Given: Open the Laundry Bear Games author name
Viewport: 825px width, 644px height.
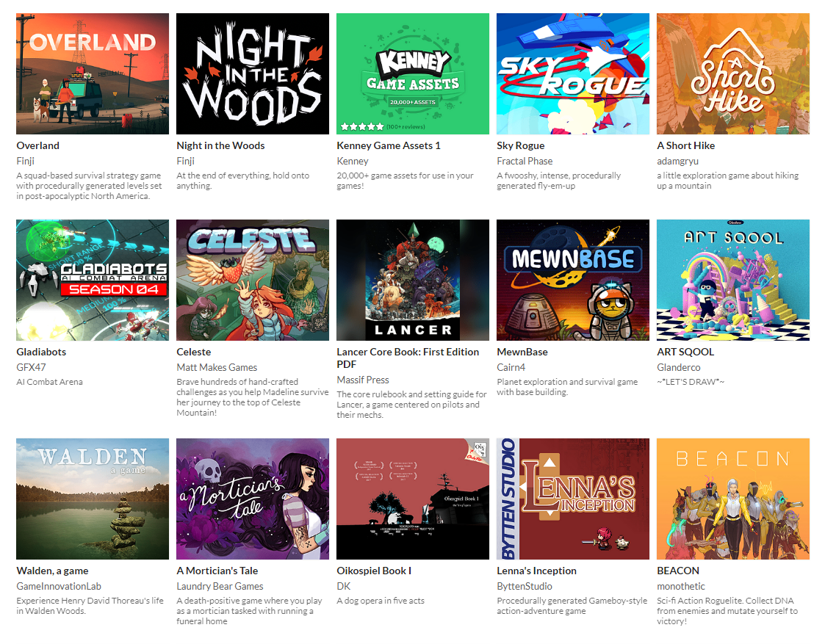Looking at the screenshot, I should [220, 586].
